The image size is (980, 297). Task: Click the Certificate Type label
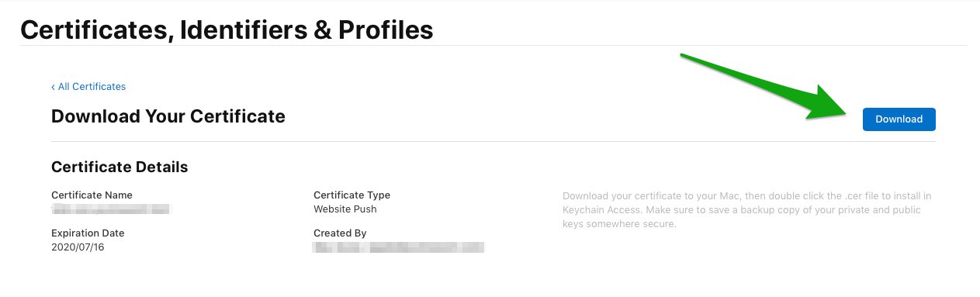click(351, 195)
